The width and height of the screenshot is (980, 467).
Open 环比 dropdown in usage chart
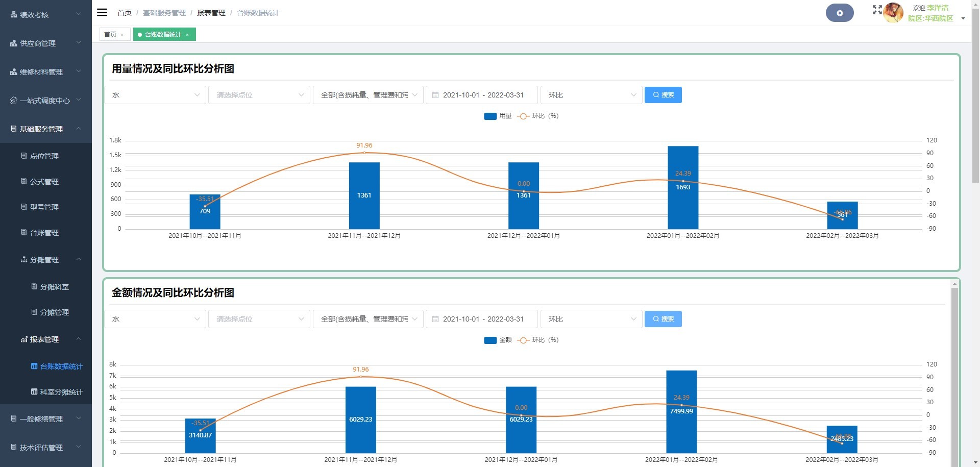[x=591, y=95]
